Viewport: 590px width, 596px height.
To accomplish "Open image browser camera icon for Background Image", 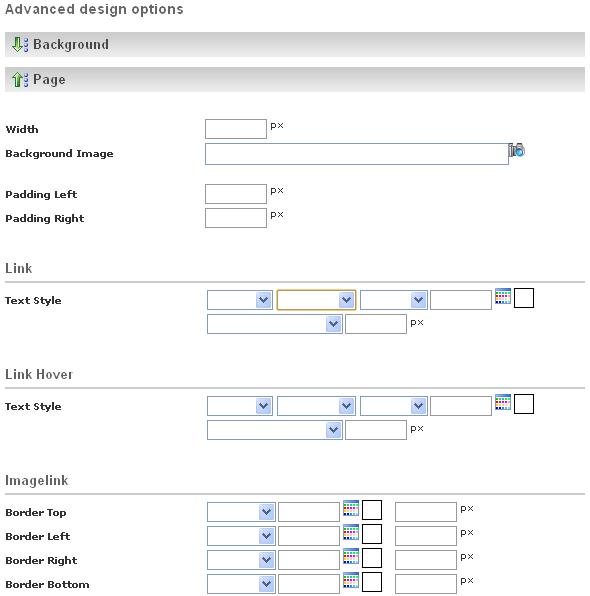I will click(x=517, y=150).
